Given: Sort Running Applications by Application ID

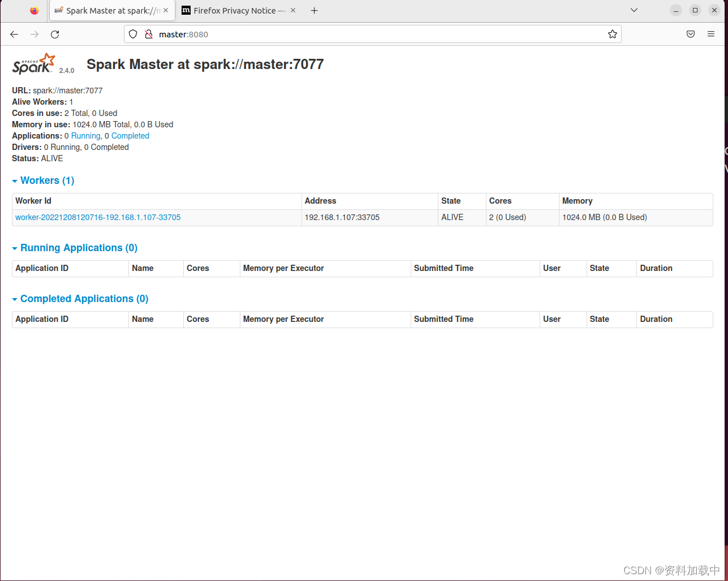Looking at the screenshot, I should 71,268.
